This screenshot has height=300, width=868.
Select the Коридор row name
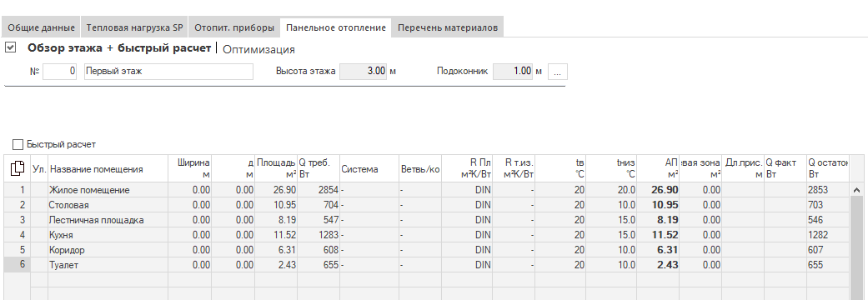(x=67, y=250)
